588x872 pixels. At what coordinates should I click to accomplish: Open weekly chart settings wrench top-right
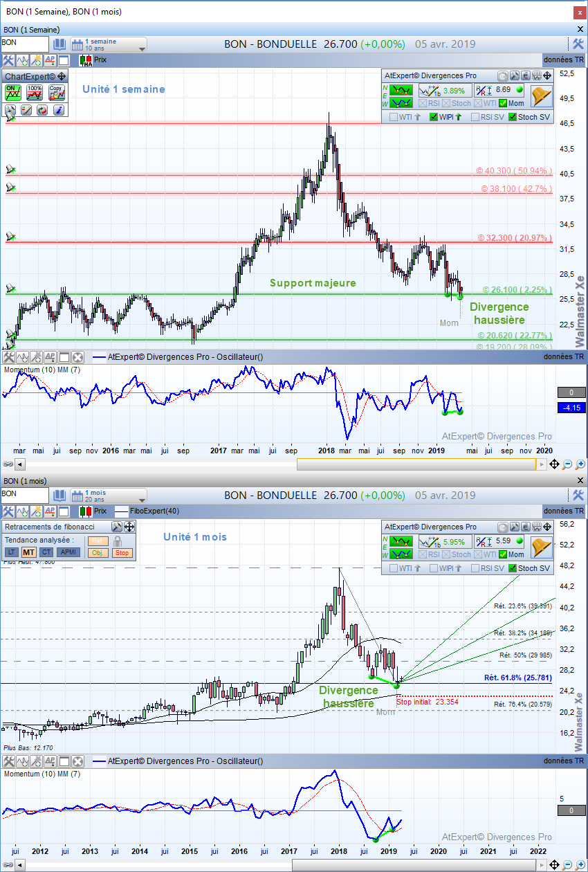(578, 44)
